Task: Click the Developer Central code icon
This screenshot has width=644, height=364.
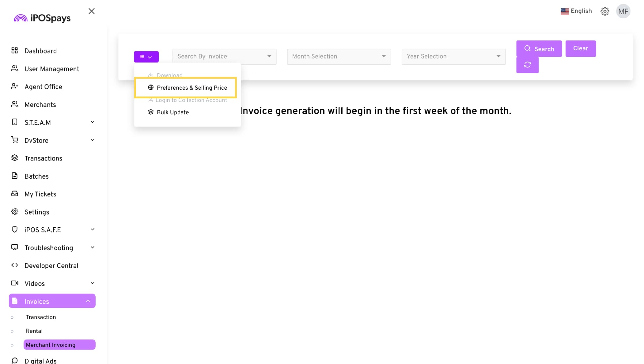Action: pyautogui.click(x=14, y=265)
